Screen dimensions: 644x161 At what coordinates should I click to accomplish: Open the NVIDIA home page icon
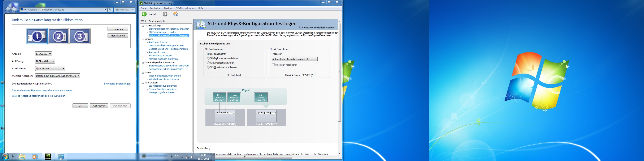pos(176,14)
